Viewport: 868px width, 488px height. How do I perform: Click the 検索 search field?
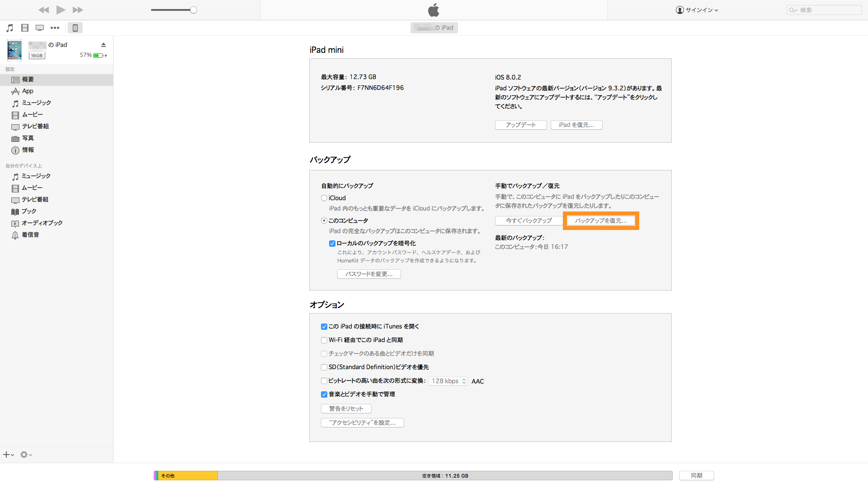824,10
